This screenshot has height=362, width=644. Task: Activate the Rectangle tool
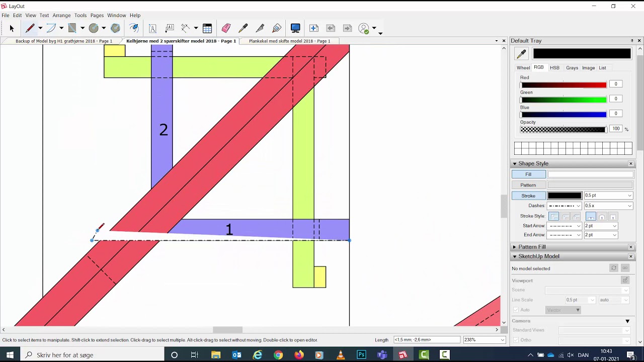72,29
